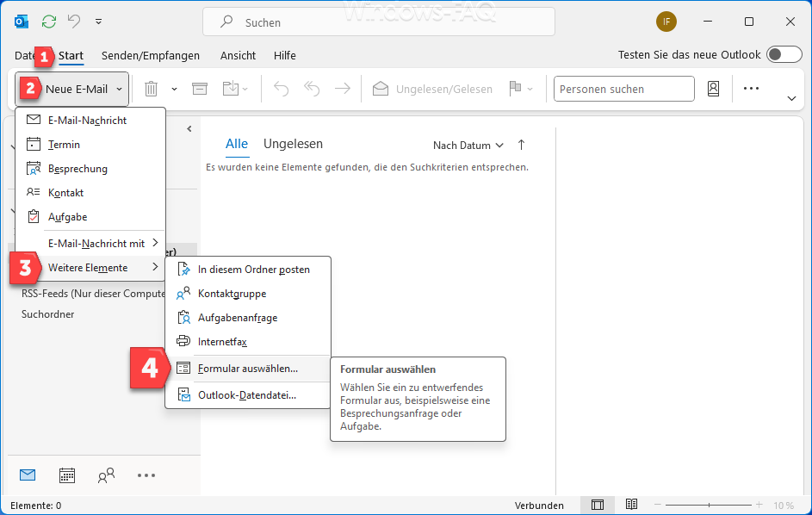
Task: Click the Reading view icon in status bar
Action: (631, 504)
